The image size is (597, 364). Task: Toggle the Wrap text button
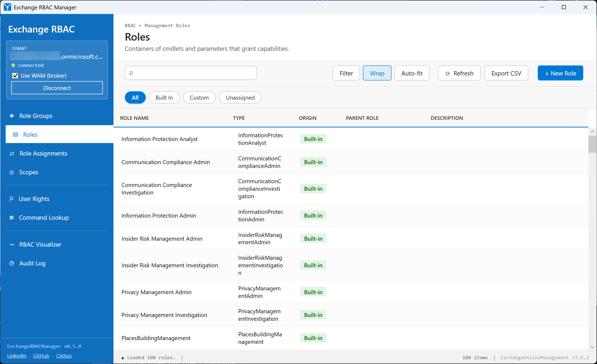377,73
